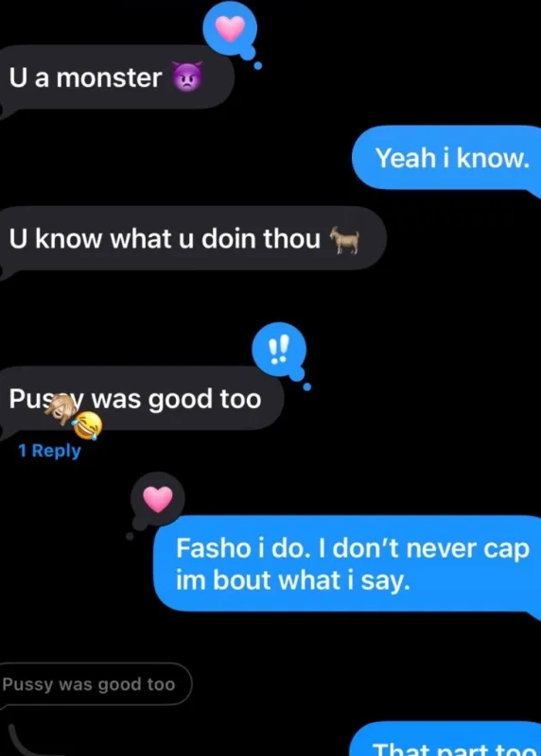Tap the purple devil emoji
The image size is (541, 756).
(x=187, y=77)
